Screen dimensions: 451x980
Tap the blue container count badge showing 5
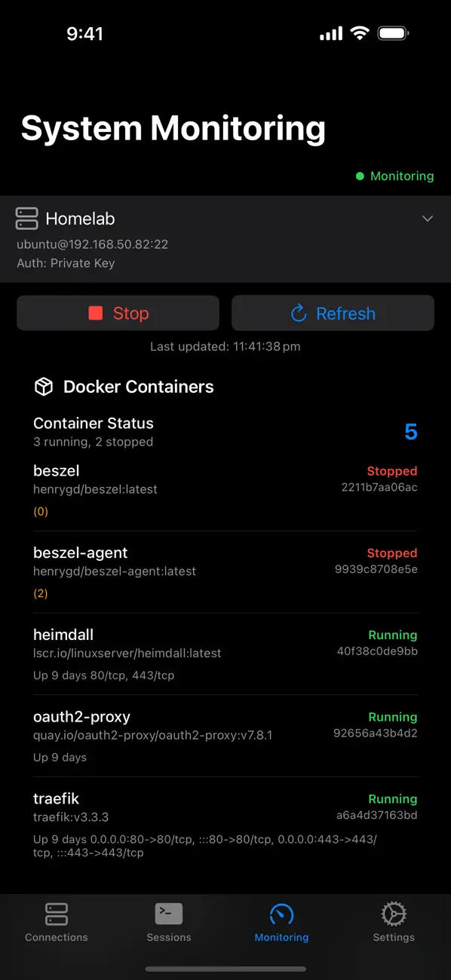tap(410, 431)
